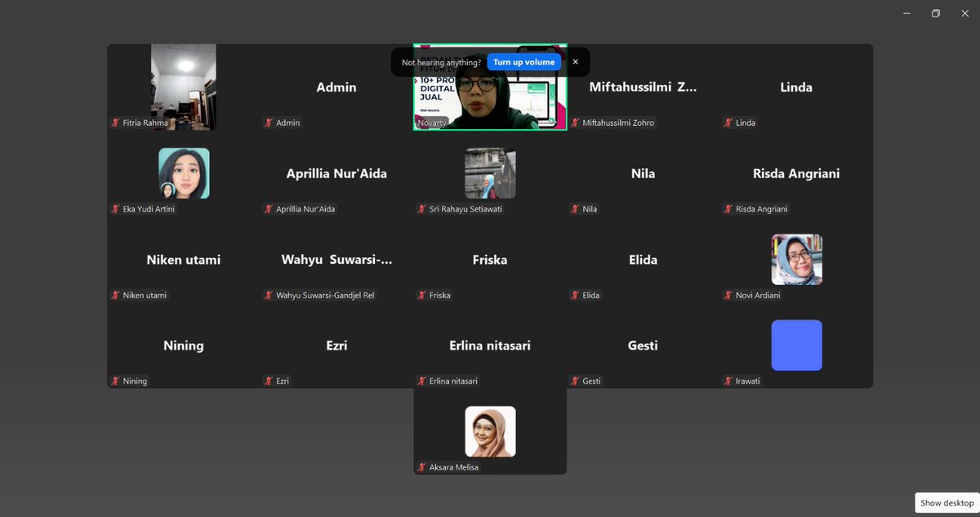Click the Turn up volume button
980x517 pixels.
[523, 62]
